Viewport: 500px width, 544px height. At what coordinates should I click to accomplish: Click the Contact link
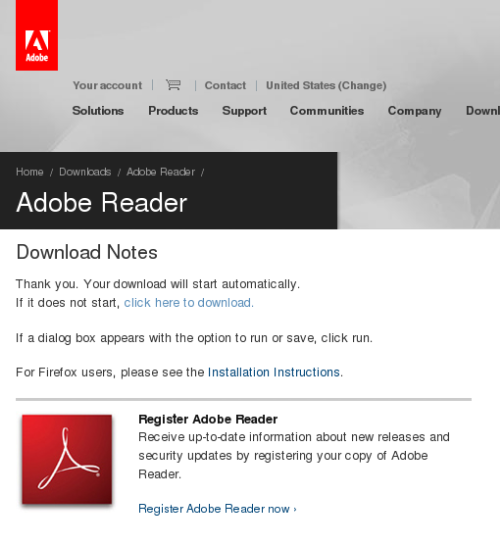pyautogui.click(x=225, y=85)
